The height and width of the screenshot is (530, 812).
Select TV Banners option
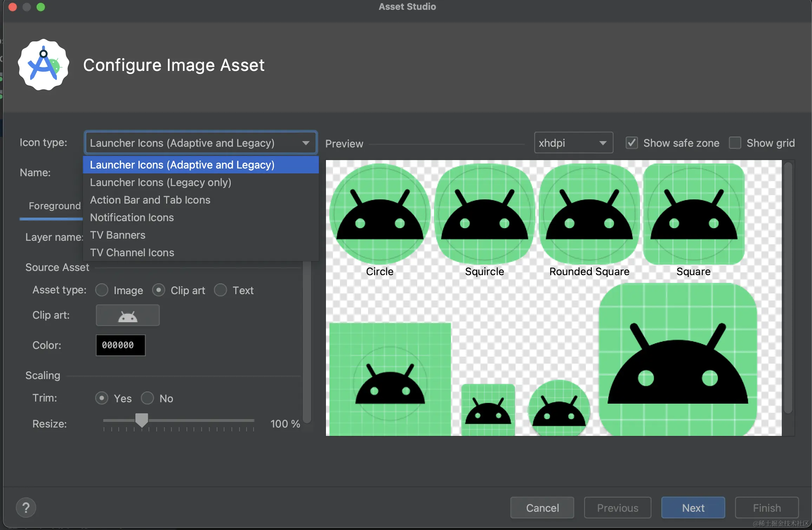coord(201,235)
